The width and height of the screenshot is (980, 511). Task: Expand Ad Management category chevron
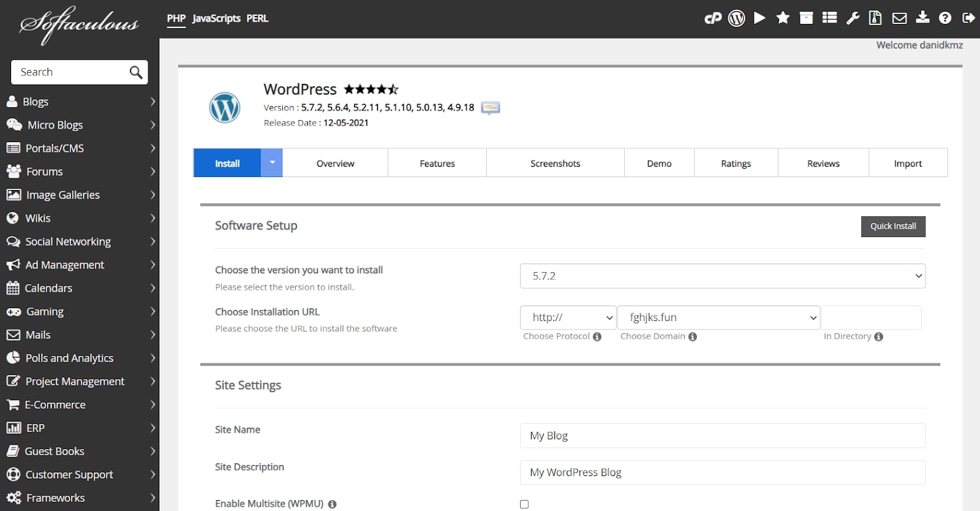point(153,265)
